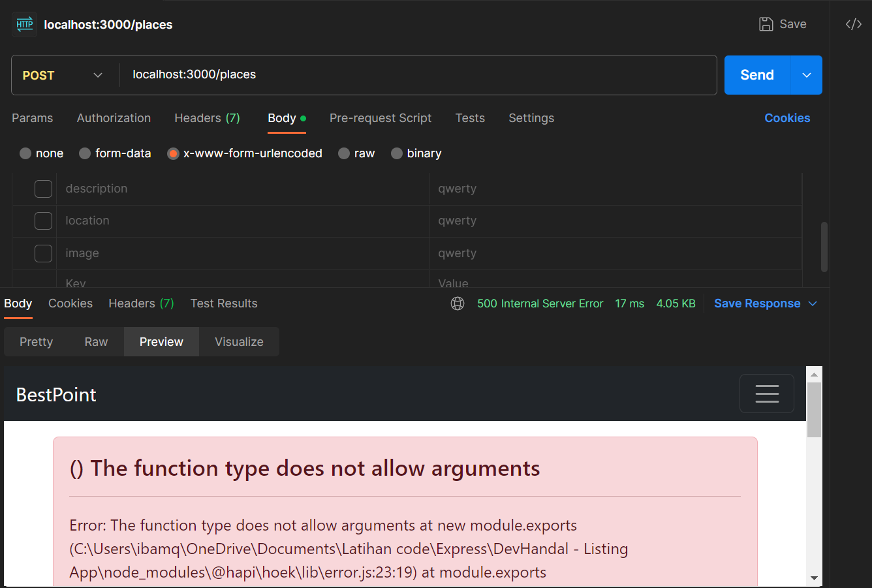872x588 pixels.
Task: Open the code snippet panel icon
Action: (853, 24)
